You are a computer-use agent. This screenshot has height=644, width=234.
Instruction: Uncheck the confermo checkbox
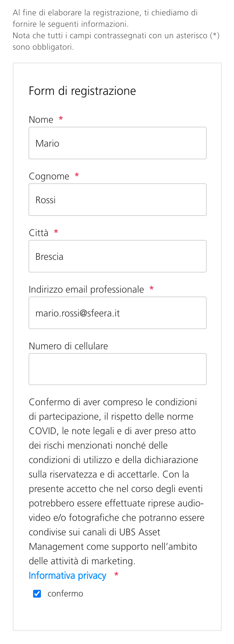pos(37,593)
